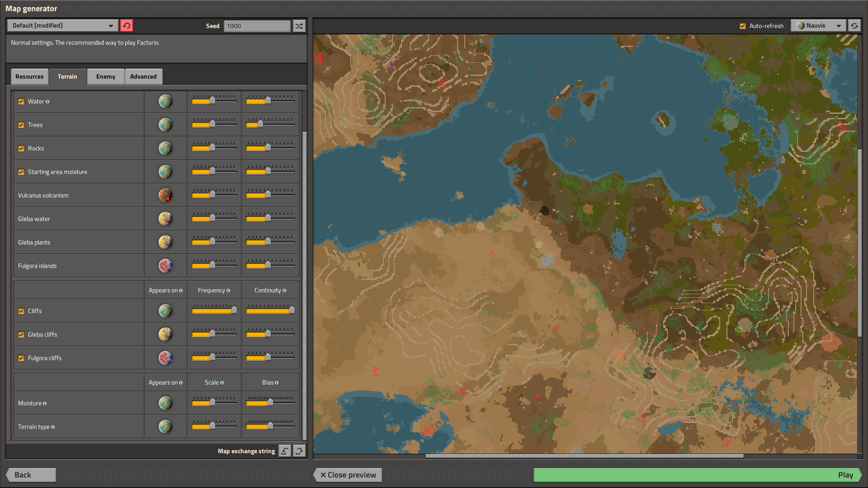Uncheck the Fulgora cliffs checkbox

(x=21, y=358)
